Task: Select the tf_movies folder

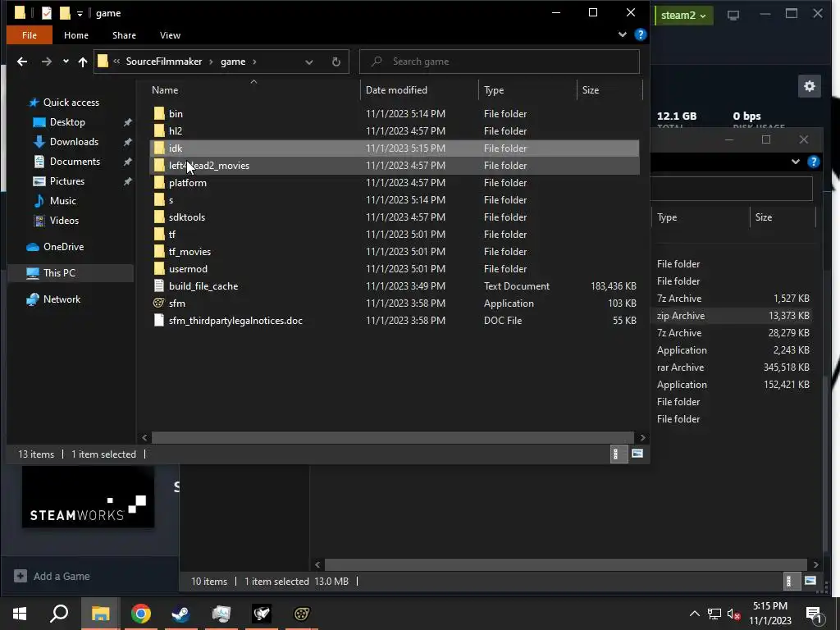Action: [x=394, y=252]
